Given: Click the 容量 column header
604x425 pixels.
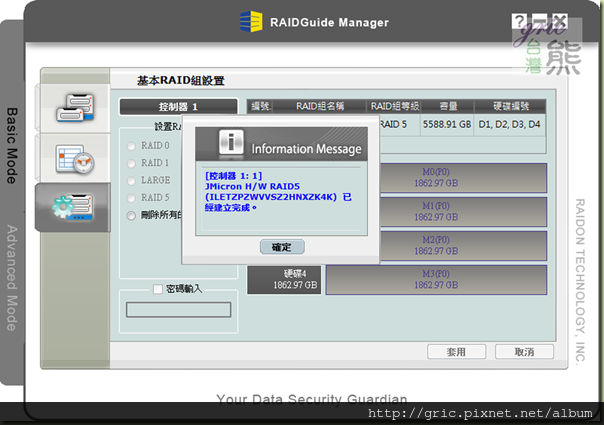Looking at the screenshot, I should click(448, 106).
